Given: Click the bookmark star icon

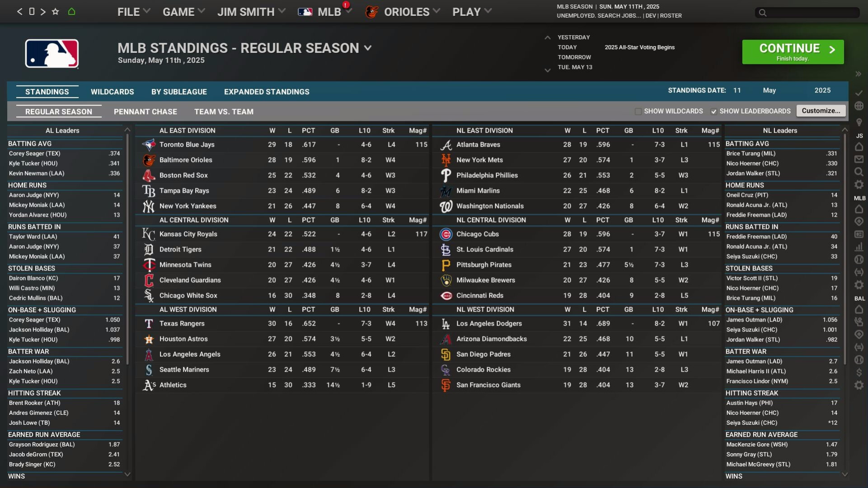Looking at the screenshot, I should click(x=55, y=12).
